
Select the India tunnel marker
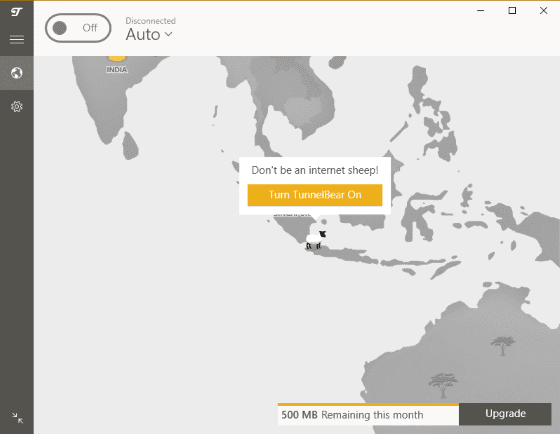coord(117,58)
